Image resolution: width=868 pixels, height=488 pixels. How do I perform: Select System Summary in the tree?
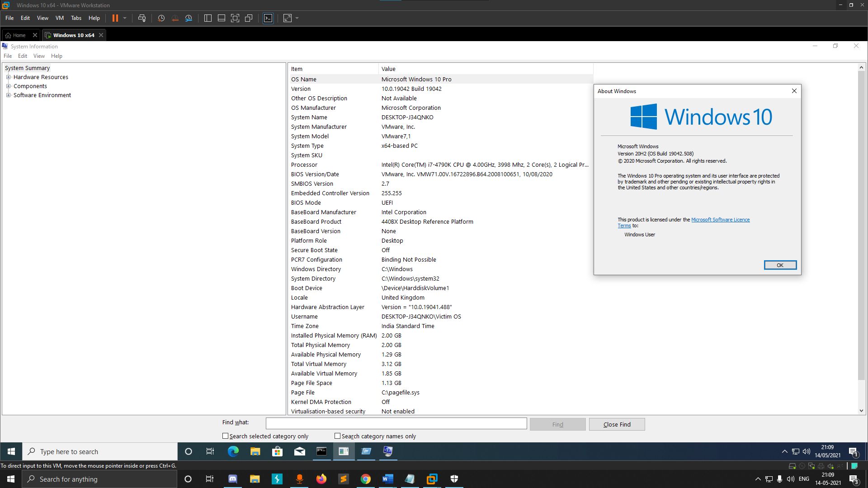[x=27, y=68]
